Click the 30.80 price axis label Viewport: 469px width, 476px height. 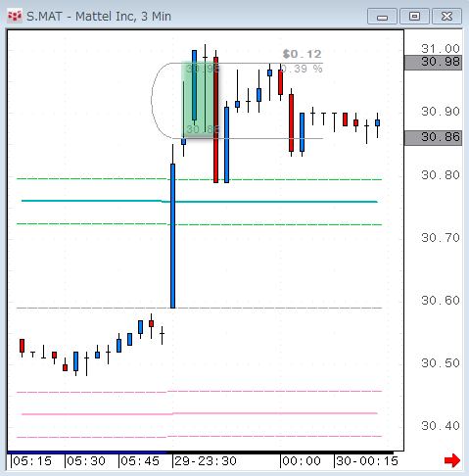click(x=441, y=175)
